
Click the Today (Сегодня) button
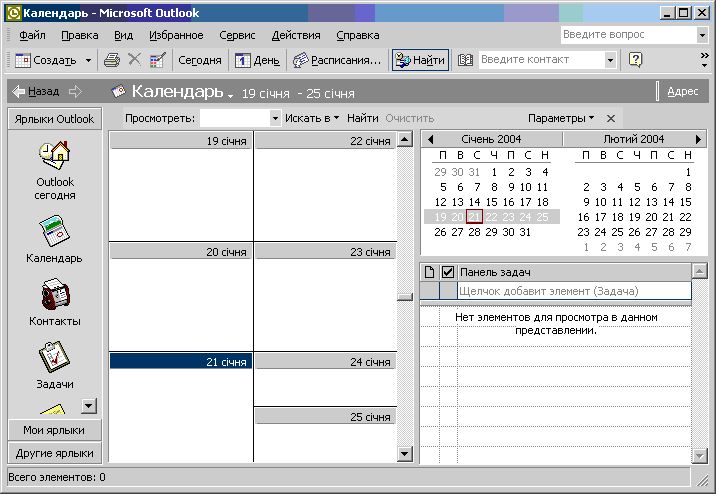pyautogui.click(x=200, y=60)
